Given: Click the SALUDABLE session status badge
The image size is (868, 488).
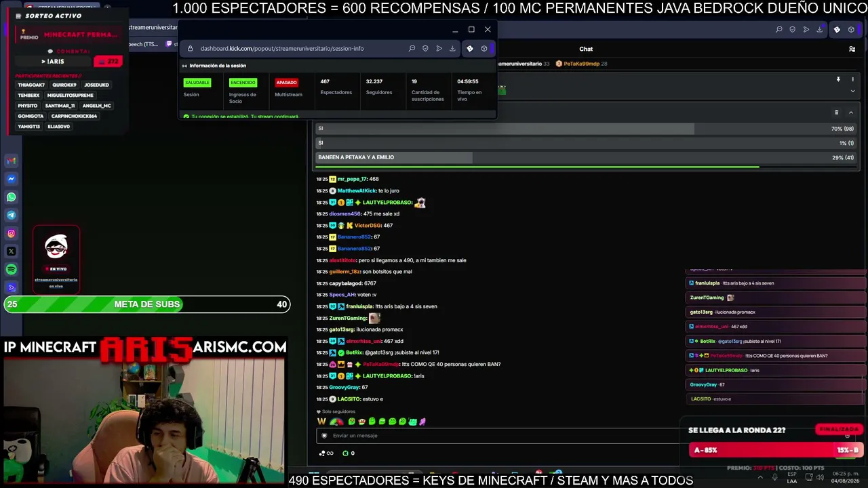Looking at the screenshot, I should coord(197,83).
